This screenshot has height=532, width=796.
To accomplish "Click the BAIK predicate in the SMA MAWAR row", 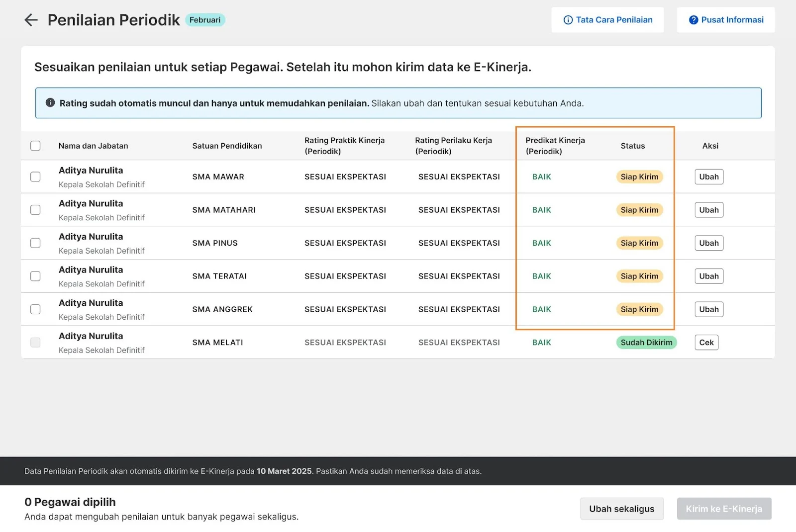I will pos(542,177).
